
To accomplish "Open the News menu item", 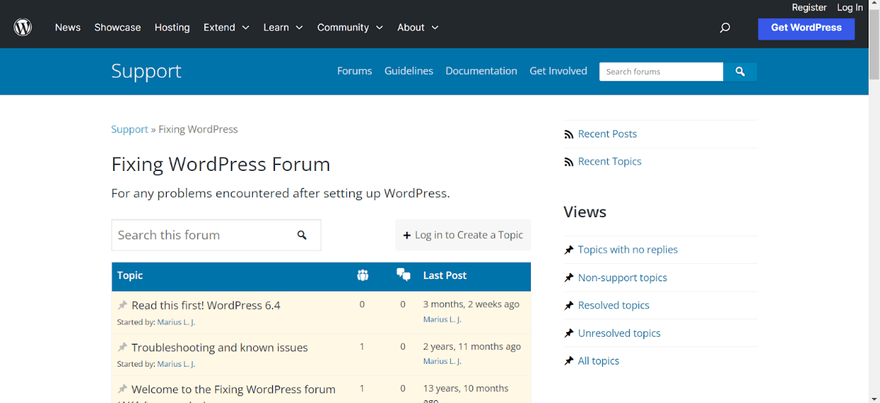I will pos(67,28).
